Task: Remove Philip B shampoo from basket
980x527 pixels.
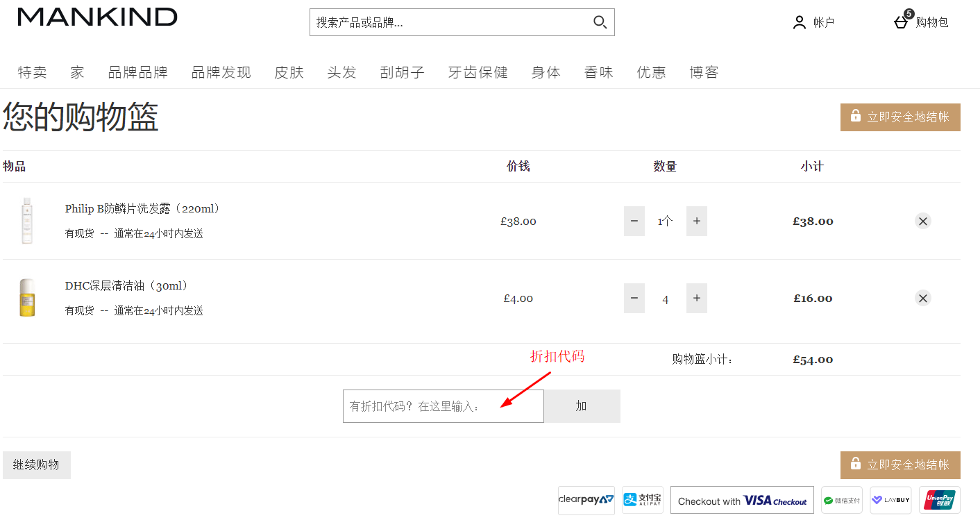Action: 922,221
